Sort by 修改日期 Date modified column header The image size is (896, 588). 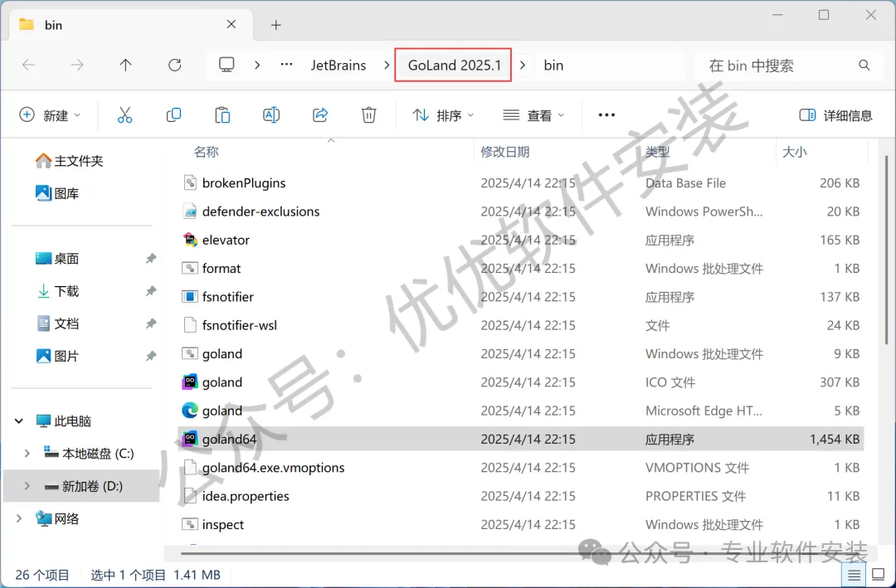505,152
